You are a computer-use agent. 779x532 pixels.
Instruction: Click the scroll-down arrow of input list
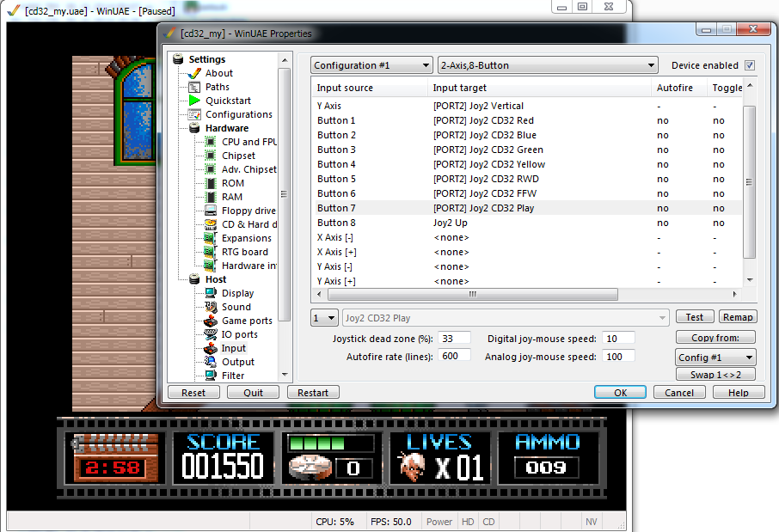click(x=750, y=280)
